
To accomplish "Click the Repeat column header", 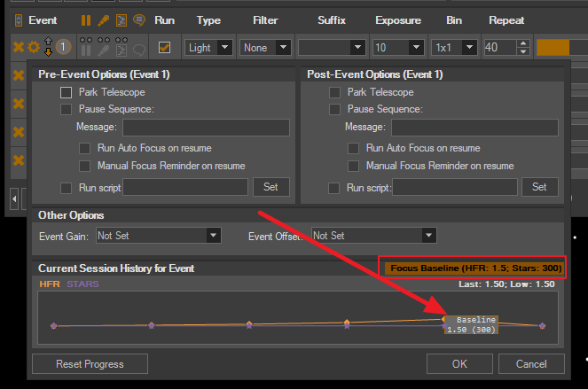I will click(506, 20).
